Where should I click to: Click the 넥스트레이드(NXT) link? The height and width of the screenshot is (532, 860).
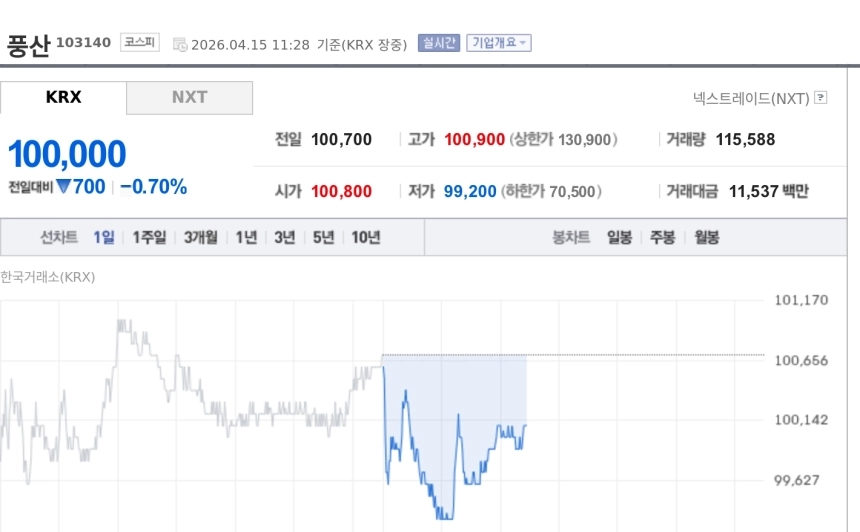click(750, 98)
